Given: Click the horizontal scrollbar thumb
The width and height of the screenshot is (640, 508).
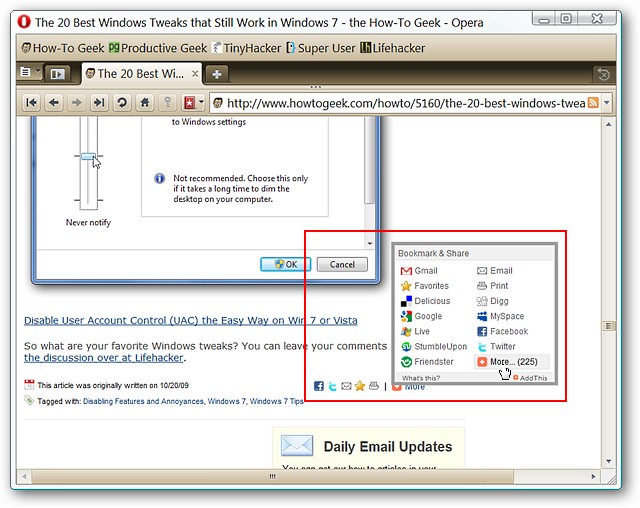Looking at the screenshot, I should point(273,476).
